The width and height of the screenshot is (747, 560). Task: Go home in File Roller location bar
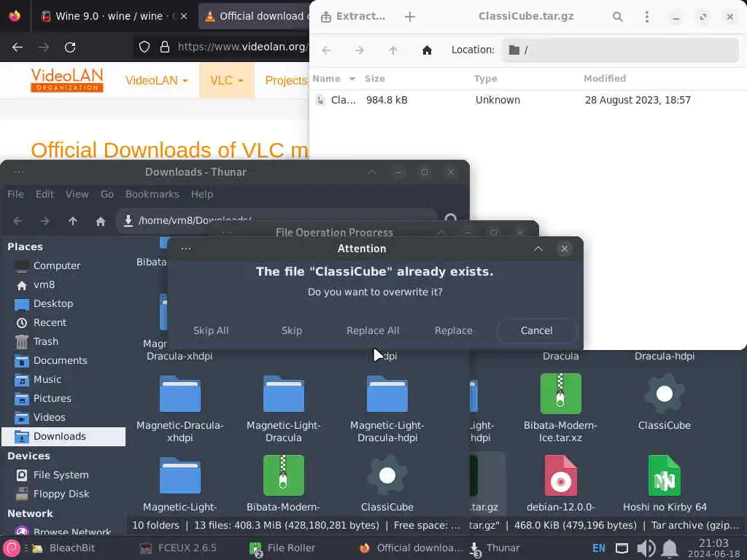(x=427, y=50)
